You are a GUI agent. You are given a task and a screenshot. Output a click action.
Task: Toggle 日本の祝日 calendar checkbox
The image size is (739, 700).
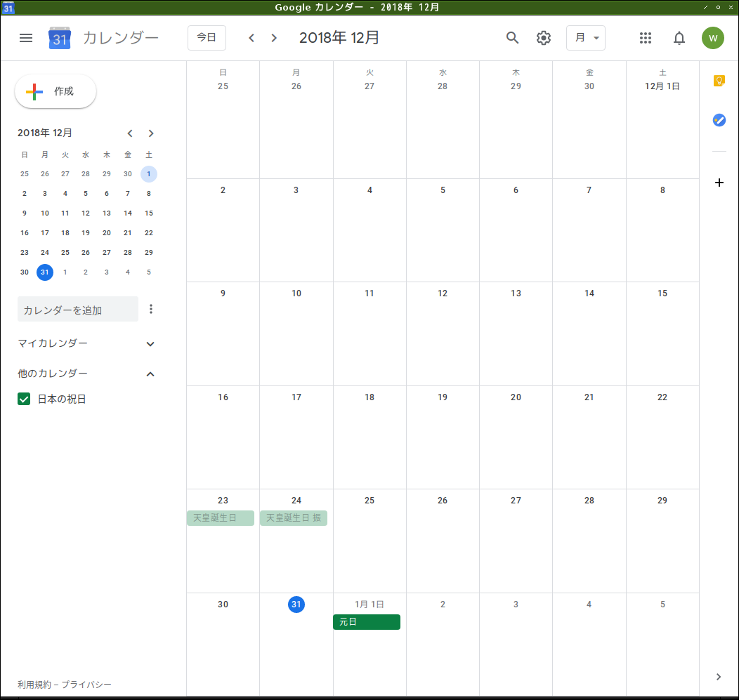[24, 399]
